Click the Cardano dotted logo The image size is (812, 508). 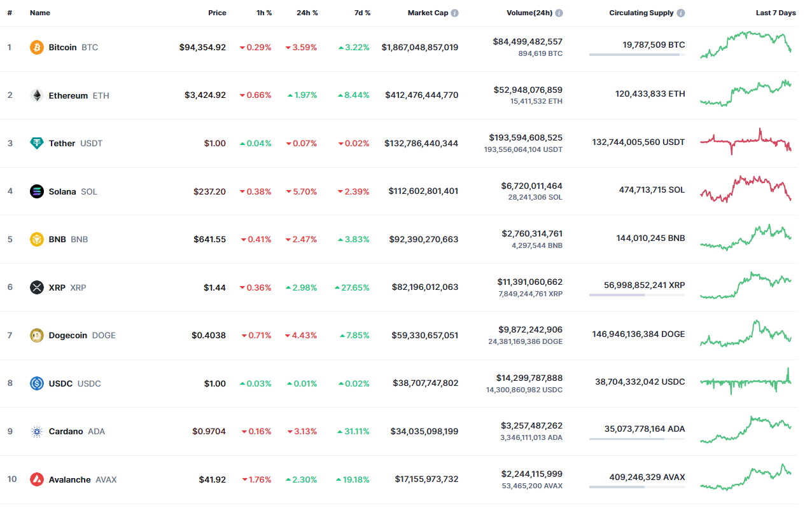[37, 431]
